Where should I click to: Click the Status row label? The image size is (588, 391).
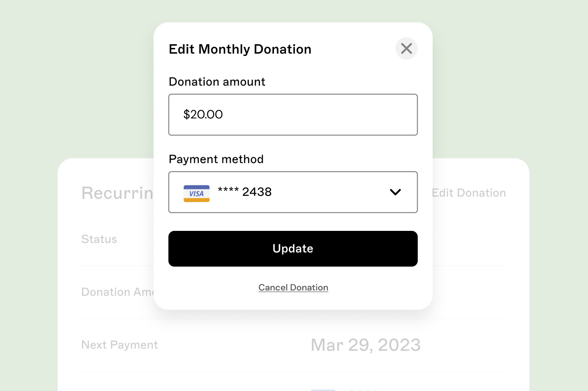[x=99, y=239]
